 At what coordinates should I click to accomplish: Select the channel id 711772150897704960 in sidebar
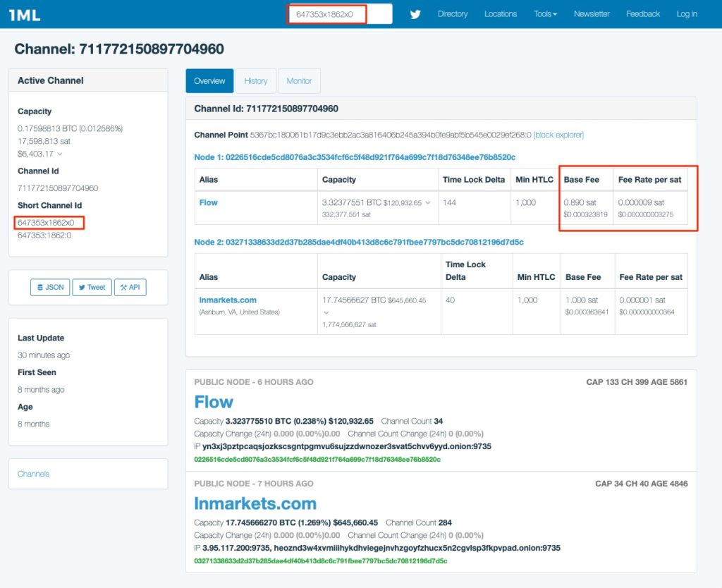(58, 188)
